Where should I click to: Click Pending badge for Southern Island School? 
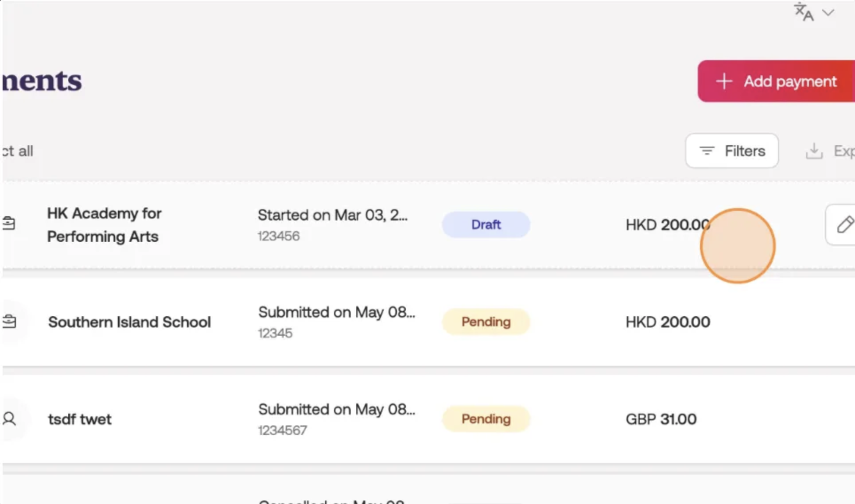point(486,322)
